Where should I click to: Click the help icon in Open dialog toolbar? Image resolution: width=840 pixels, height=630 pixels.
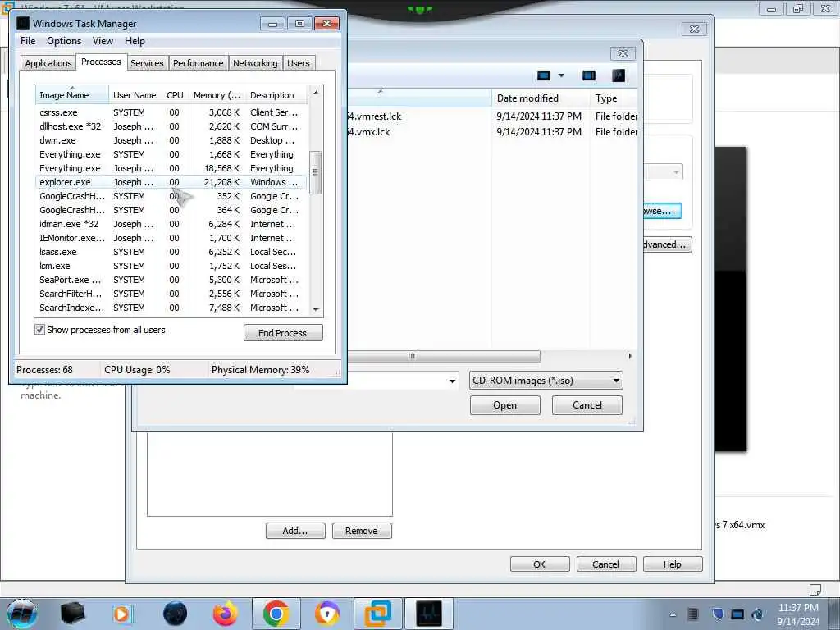[x=619, y=75]
